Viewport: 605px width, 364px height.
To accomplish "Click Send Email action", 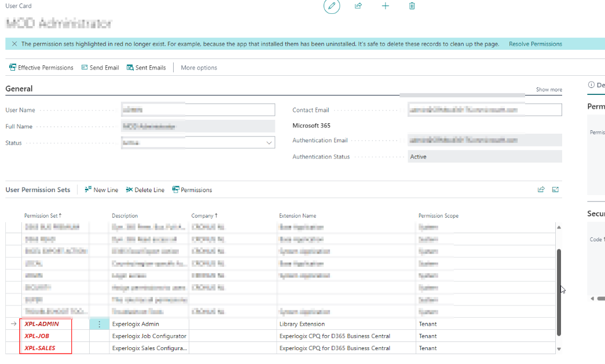I will pos(100,68).
